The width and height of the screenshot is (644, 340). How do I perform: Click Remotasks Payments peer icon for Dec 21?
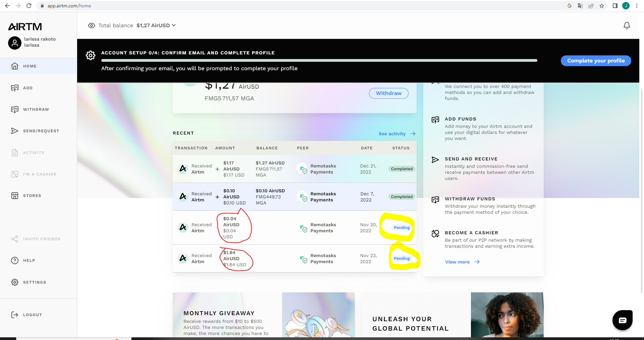point(303,168)
